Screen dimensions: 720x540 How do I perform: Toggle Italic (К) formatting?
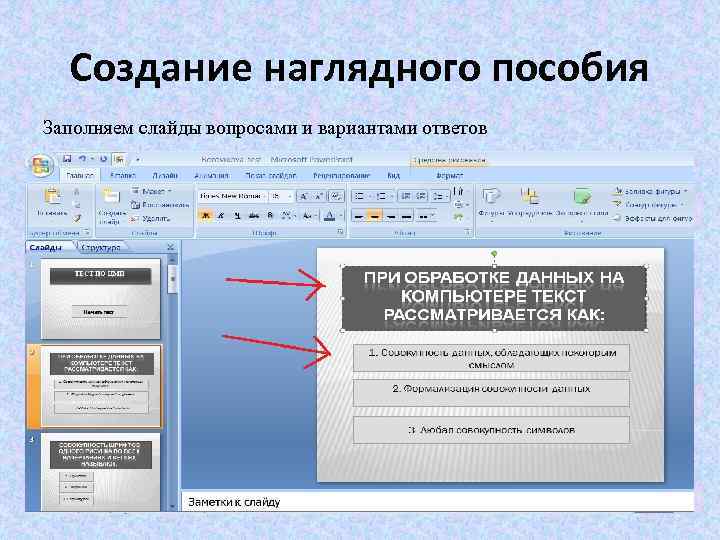click(x=221, y=215)
